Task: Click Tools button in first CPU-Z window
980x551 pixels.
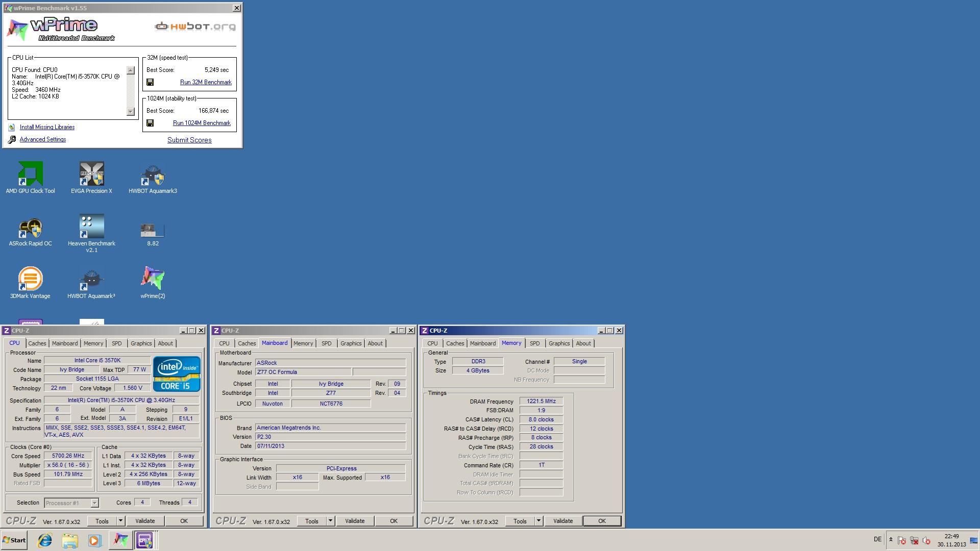Action: pyautogui.click(x=102, y=521)
